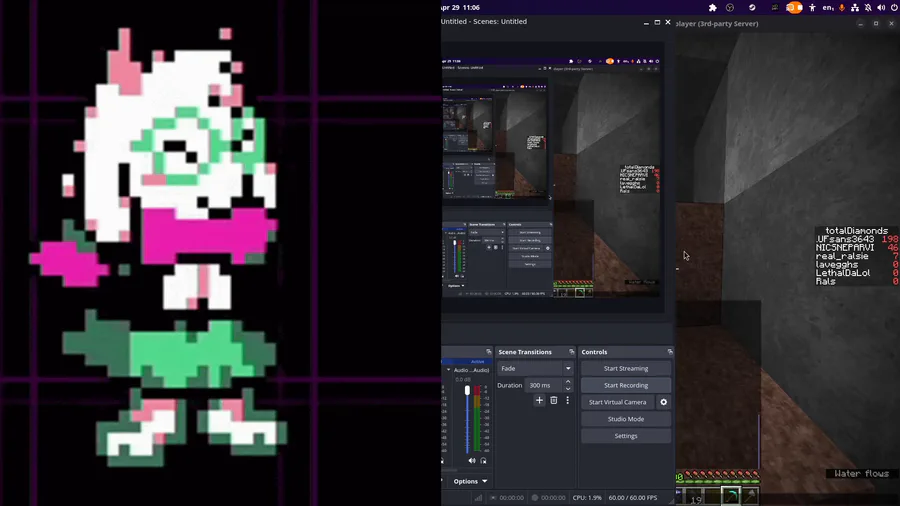900x506 pixels.
Task: Open virtual camera settings gear
Action: coord(664,402)
